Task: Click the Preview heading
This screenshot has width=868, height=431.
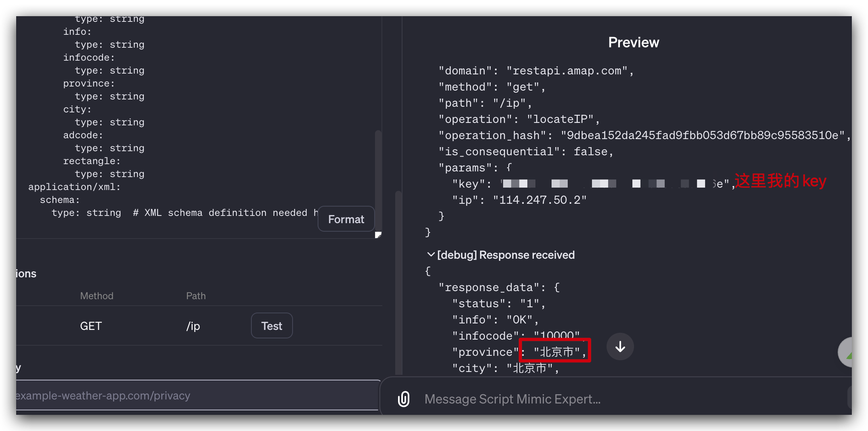Action: click(634, 42)
